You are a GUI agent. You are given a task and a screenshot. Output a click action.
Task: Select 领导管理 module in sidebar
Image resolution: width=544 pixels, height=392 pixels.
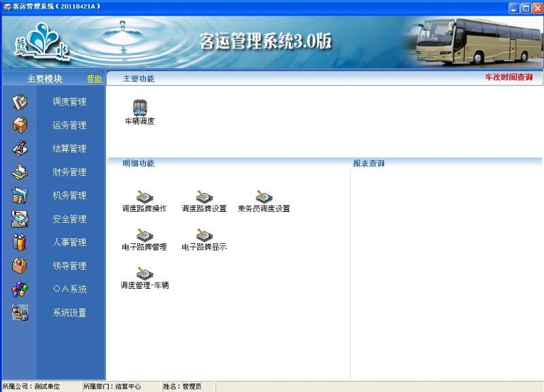[69, 266]
